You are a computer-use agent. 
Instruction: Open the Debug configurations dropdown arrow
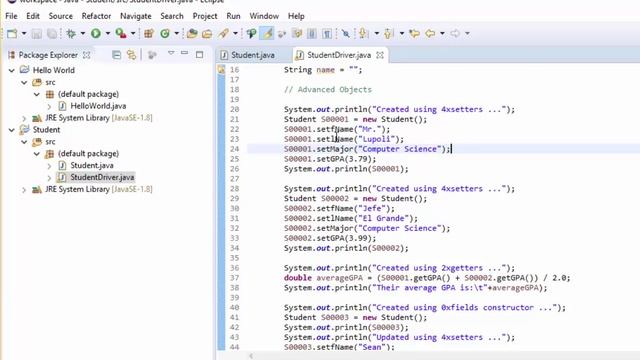coord(82,33)
